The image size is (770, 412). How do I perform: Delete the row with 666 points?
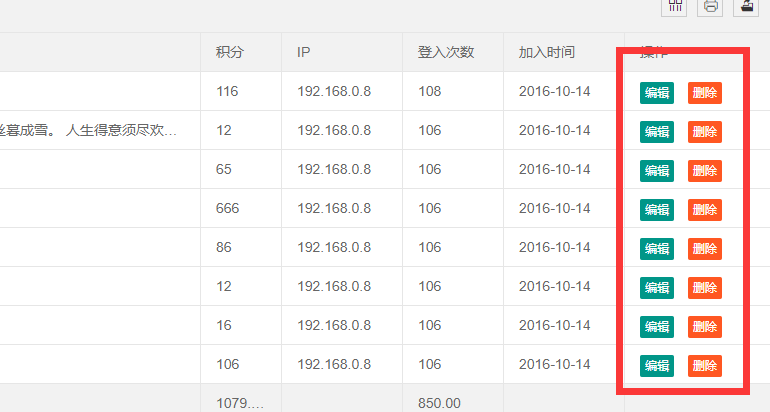click(x=705, y=210)
